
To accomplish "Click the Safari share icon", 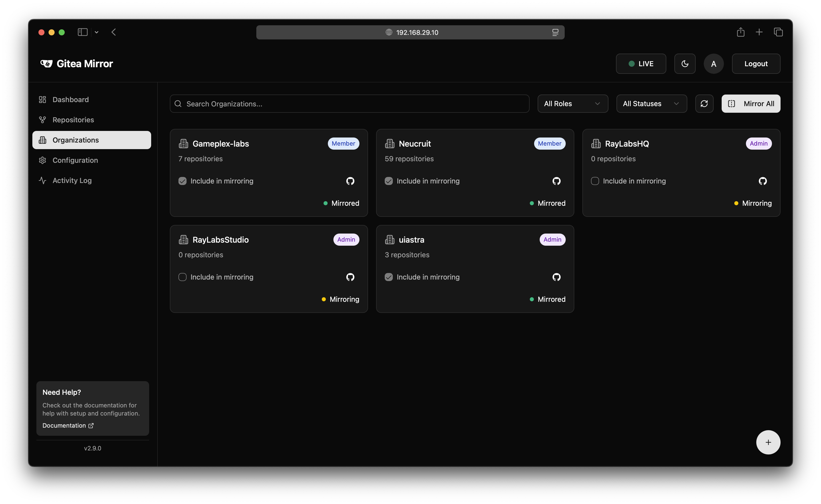I will pyautogui.click(x=740, y=32).
